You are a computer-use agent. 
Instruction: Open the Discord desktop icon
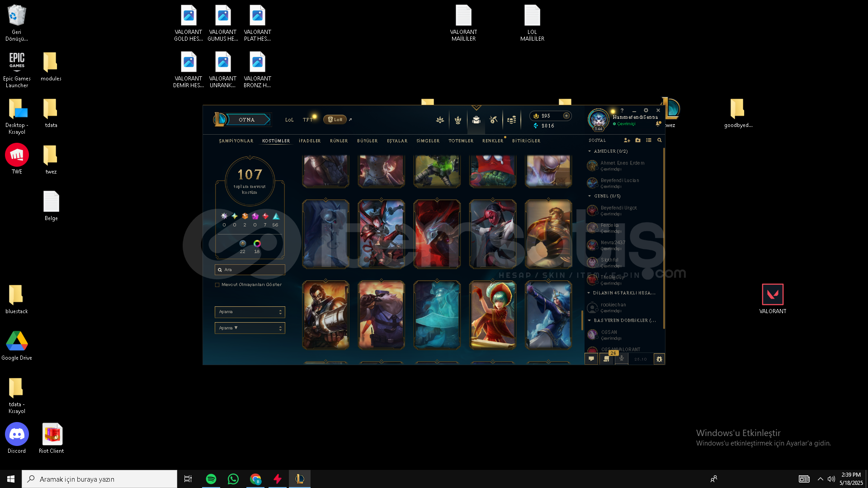click(x=17, y=438)
